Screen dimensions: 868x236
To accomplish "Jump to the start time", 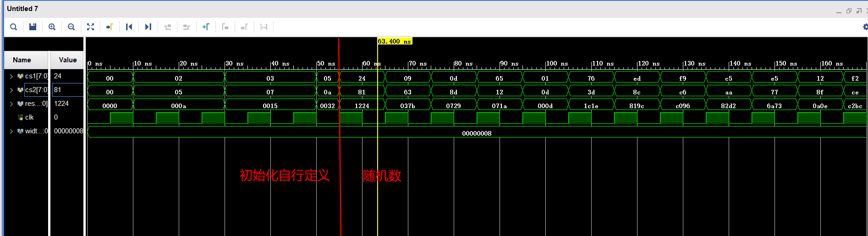I will [129, 27].
